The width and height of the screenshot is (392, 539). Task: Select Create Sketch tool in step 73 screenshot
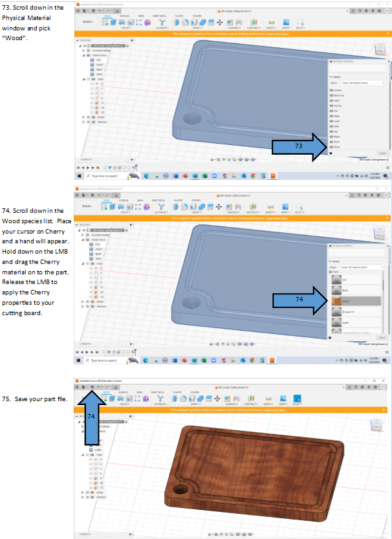coord(105,23)
